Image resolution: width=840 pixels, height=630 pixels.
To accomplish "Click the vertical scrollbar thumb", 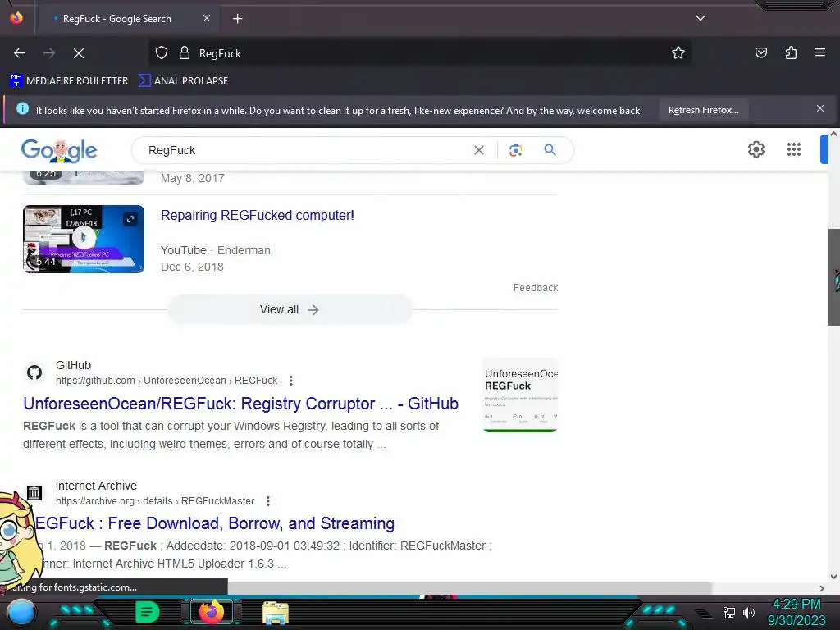I will [833, 277].
